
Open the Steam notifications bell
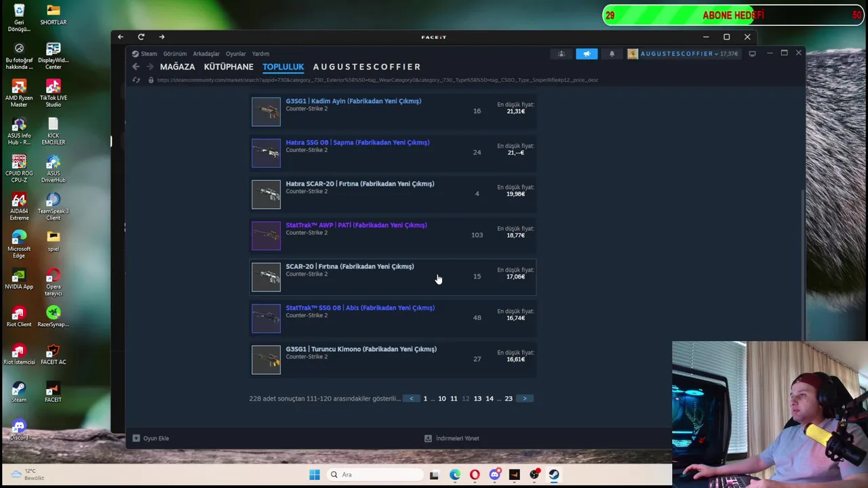tap(612, 54)
